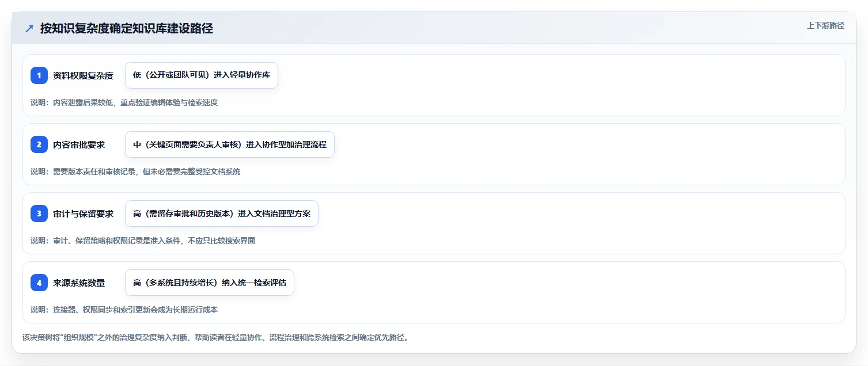Click the note starting 说明：内容泄露后果较低
The height and width of the screenshot is (366, 868).
(x=124, y=102)
